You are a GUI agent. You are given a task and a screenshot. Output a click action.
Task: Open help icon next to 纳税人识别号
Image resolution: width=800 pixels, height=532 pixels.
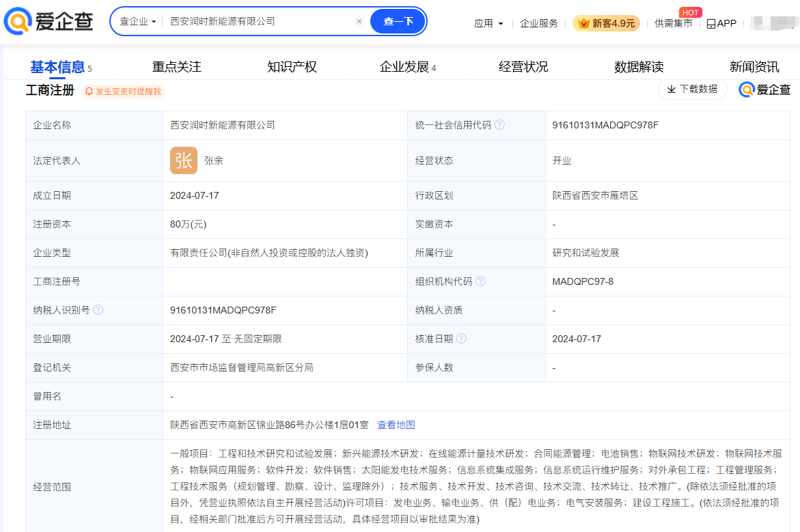click(98, 310)
